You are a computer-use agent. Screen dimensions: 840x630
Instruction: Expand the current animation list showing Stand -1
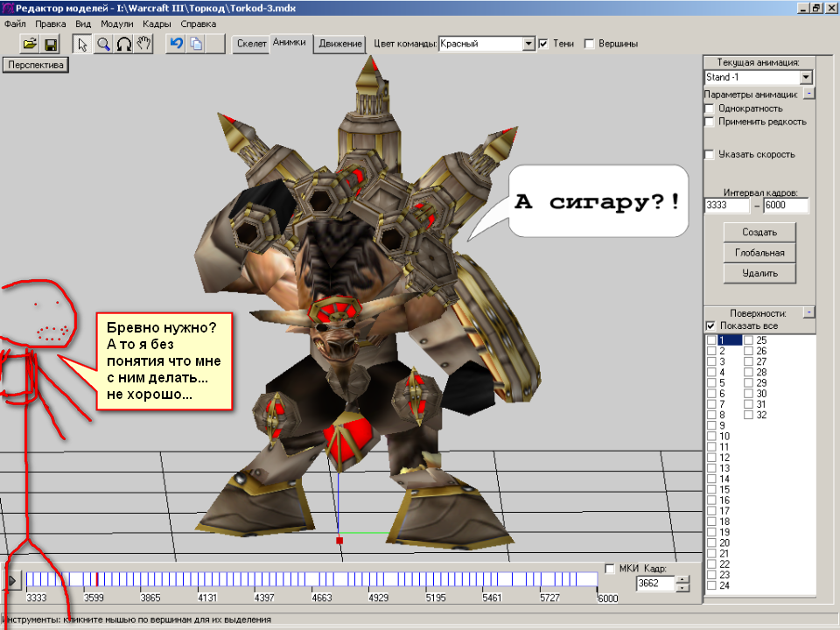coord(806,77)
